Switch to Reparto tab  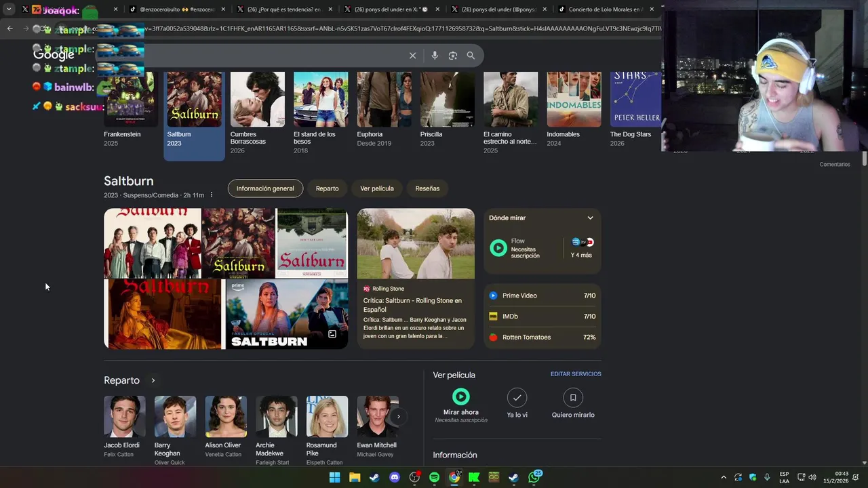(x=327, y=188)
